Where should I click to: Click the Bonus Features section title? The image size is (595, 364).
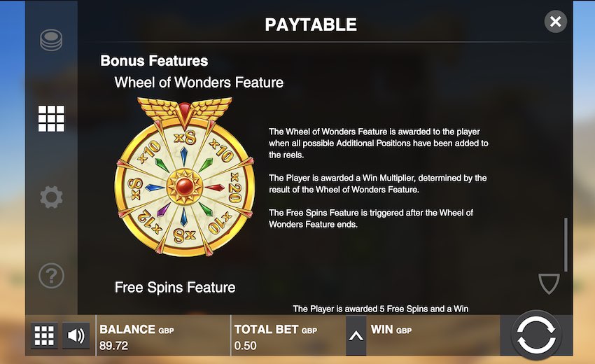(x=154, y=61)
